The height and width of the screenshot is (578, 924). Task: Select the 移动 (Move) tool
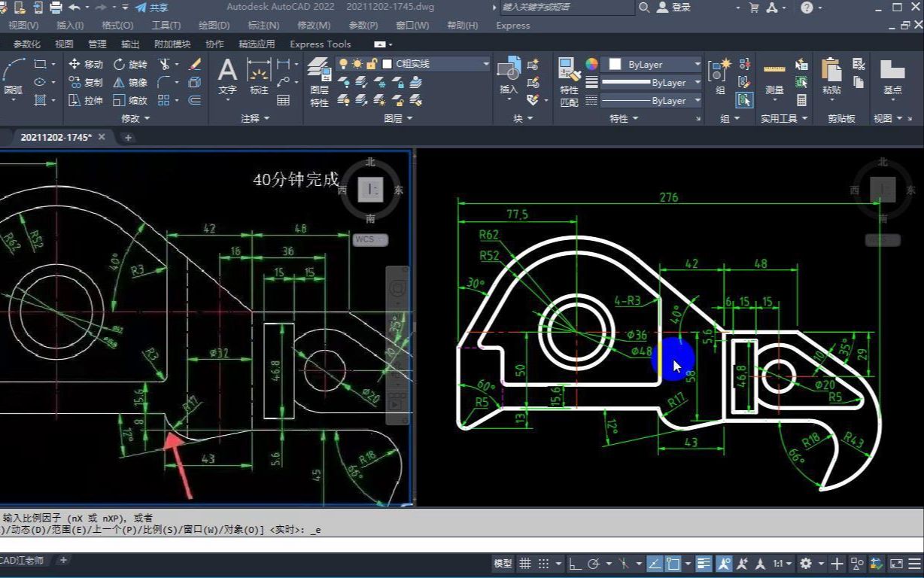pos(85,65)
